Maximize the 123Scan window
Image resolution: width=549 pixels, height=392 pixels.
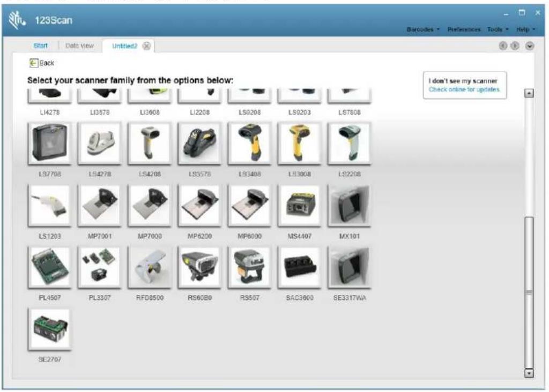[522, 13]
